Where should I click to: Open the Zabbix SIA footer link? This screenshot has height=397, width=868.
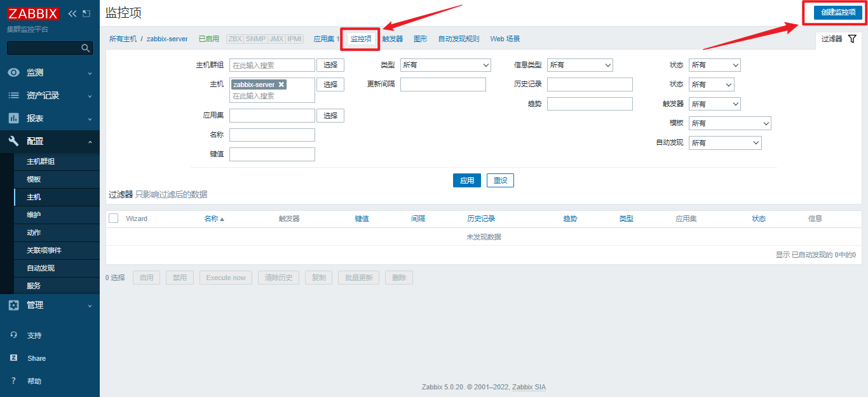[529, 387]
